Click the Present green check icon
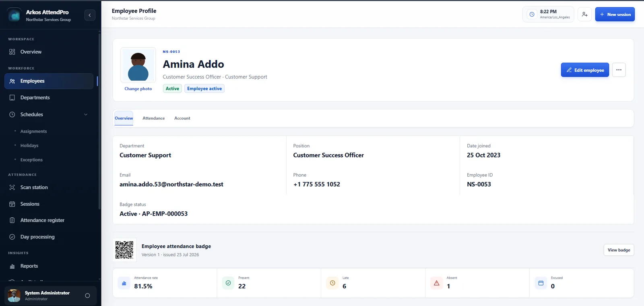644x306 pixels. 228,283
